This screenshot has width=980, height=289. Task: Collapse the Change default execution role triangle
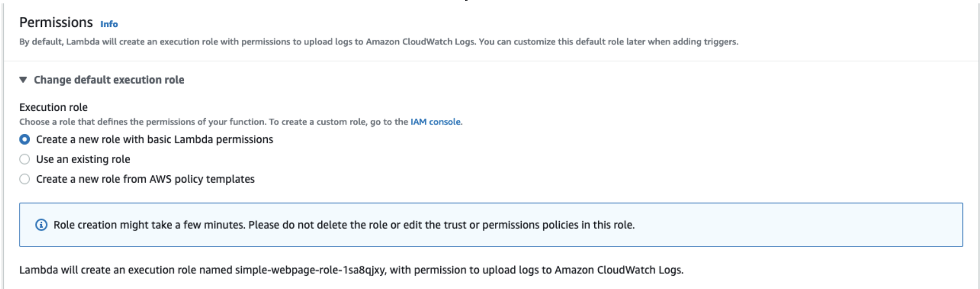[23, 80]
